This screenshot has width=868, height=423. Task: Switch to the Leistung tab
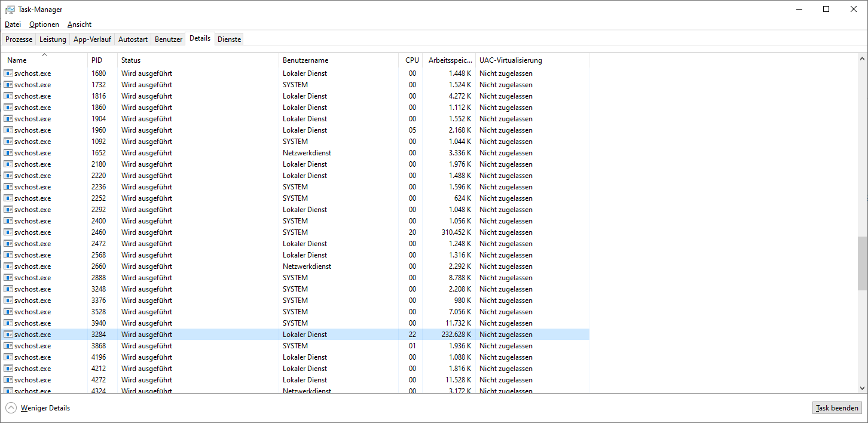point(53,39)
